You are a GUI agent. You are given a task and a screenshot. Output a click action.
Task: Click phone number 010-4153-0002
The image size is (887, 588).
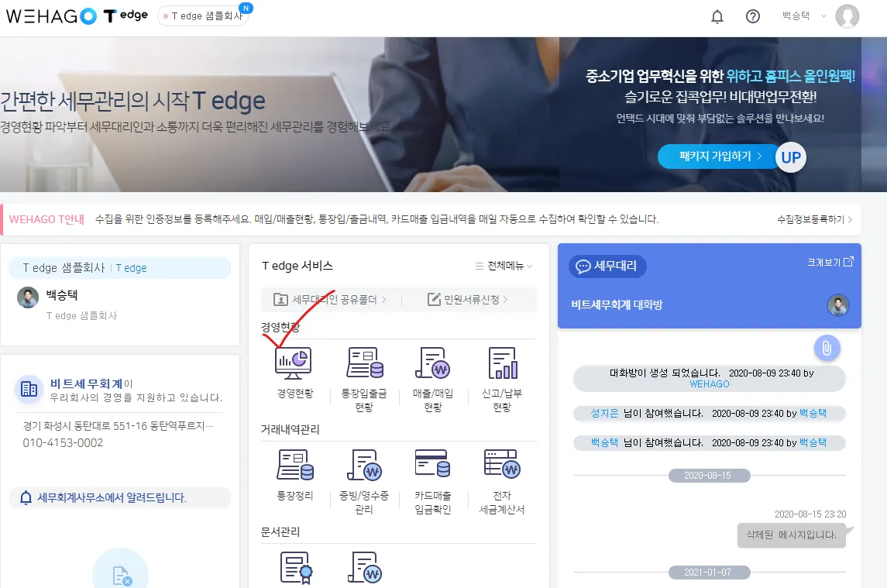[x=63, y=442]
